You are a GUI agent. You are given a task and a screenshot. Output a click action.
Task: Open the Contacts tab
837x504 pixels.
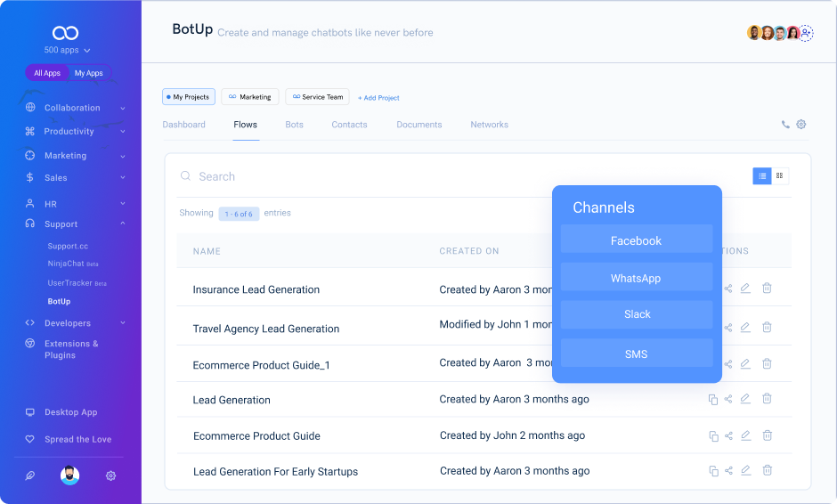click(349, 125)
